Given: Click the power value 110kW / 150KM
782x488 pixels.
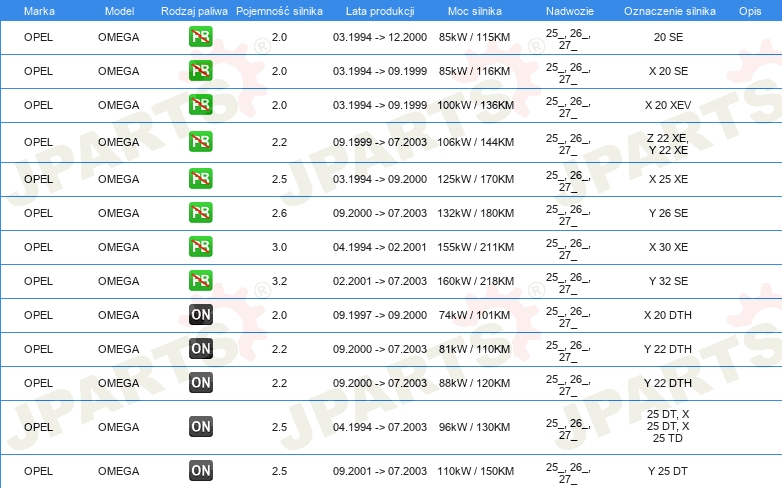Looking at the screenshot, I should (x=475, y=471).
